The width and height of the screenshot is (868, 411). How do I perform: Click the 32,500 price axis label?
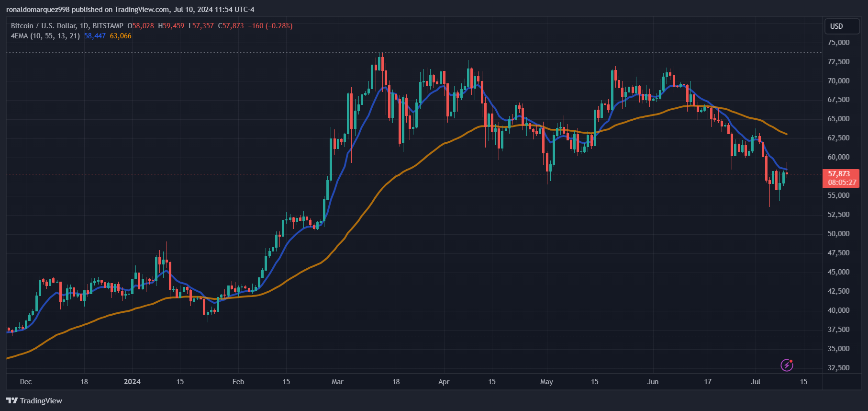(x=839, y=368)
